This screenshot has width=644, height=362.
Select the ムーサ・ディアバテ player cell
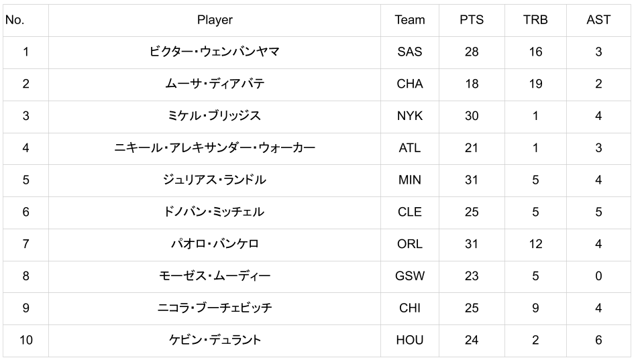tap(215, 84)
